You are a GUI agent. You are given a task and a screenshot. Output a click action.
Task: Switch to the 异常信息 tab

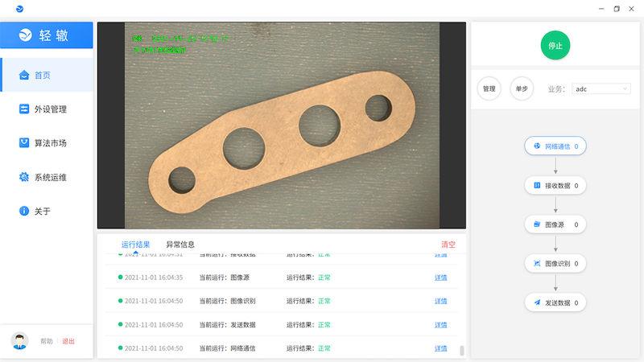click(x=180, y=245)
